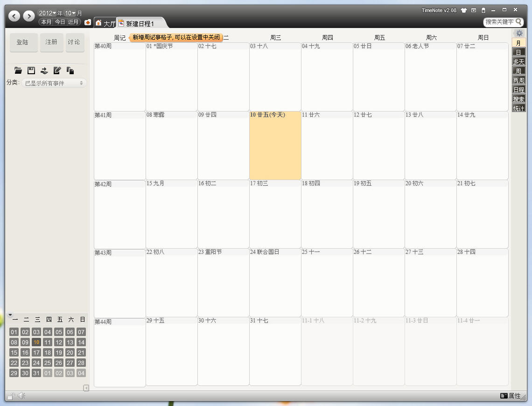Open the month 10 dropdown

70,13
